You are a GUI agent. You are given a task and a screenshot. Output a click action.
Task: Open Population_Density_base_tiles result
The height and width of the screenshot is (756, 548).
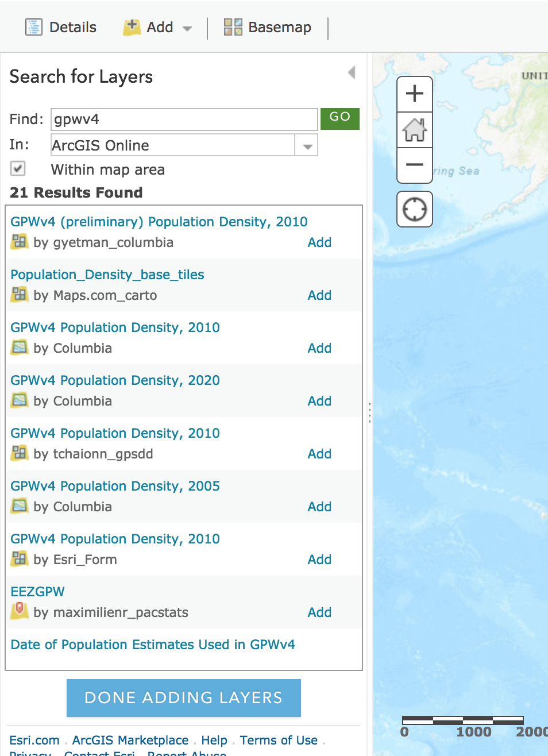pos(107,275)
